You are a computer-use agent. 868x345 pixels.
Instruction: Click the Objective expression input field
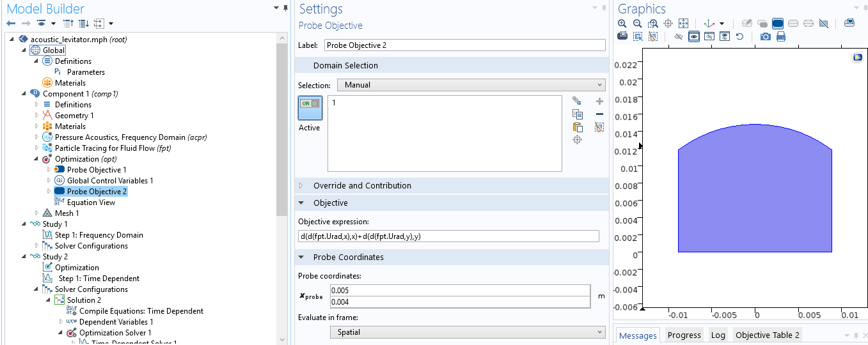[x=448, y=236]
